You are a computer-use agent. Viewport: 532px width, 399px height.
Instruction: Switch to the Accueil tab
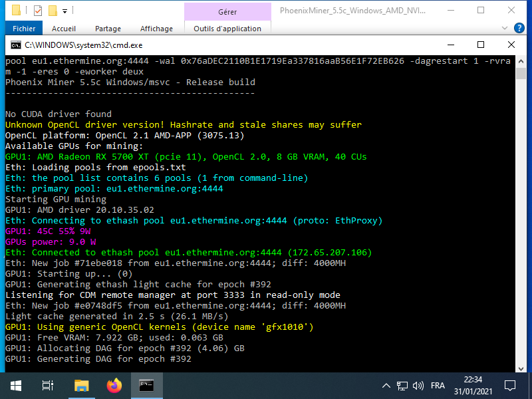pyautogui.click(x=63, y=29)
